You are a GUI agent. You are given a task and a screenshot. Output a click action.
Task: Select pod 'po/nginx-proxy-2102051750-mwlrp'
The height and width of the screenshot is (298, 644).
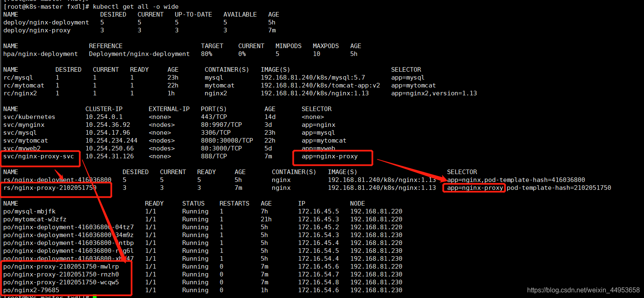61,267
